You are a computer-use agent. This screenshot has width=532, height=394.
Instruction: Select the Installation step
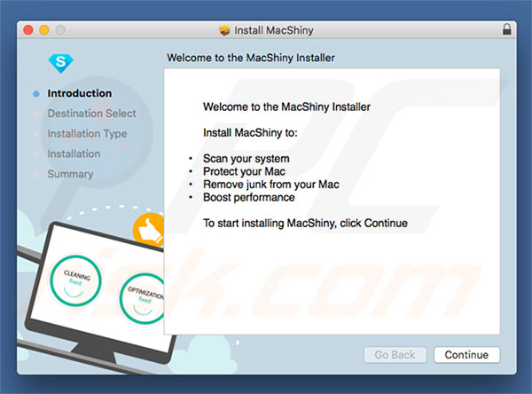pyautogui.click(x=74, y=154)
